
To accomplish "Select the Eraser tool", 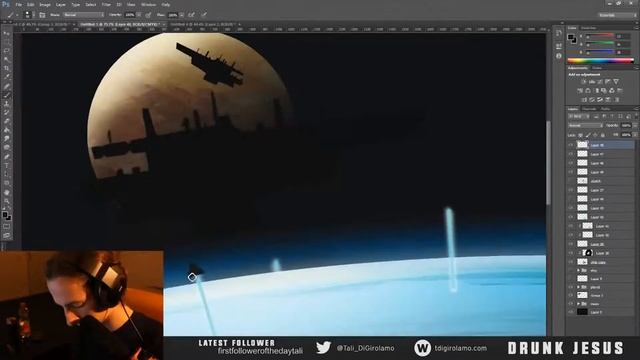I will pos(7,122).
